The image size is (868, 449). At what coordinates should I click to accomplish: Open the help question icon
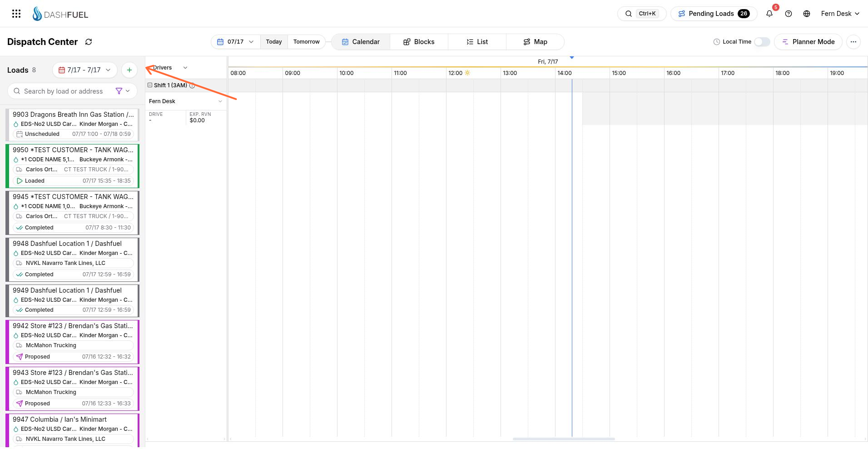pyautogui.click(x=789, y=14)
